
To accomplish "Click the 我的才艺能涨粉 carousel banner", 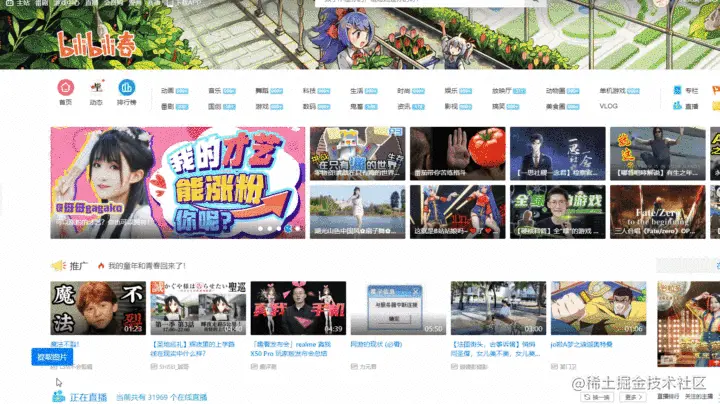I will 178,183.
